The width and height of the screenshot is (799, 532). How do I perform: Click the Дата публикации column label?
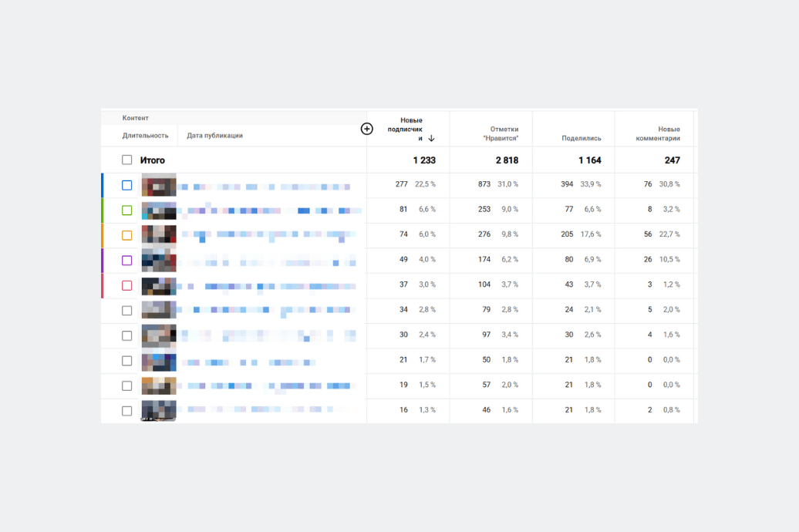[x=214, y=136]
